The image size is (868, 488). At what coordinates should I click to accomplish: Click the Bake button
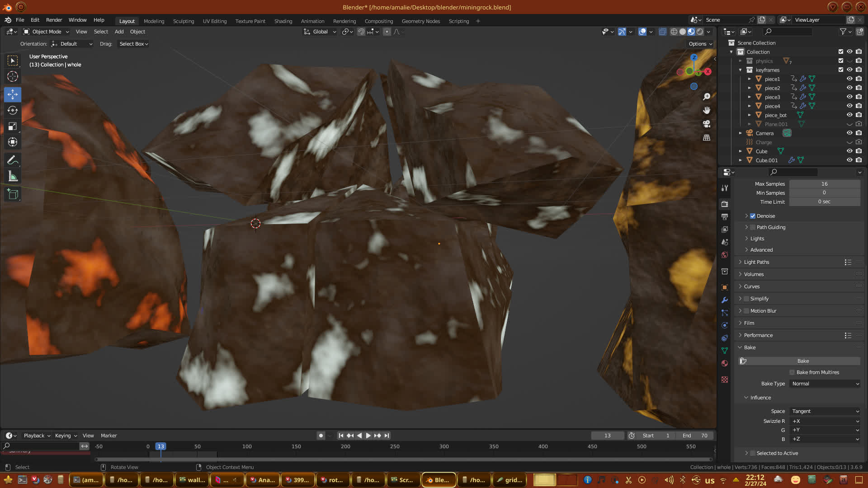802,361
